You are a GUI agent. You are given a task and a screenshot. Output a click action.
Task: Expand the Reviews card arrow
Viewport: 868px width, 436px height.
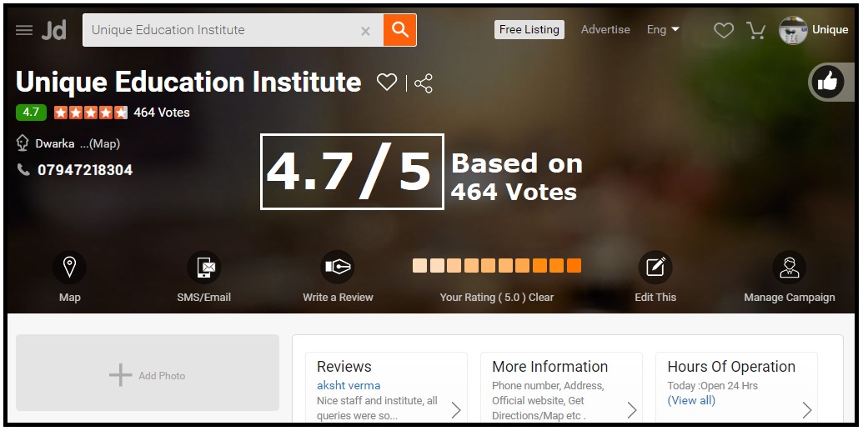pos(456,409)
